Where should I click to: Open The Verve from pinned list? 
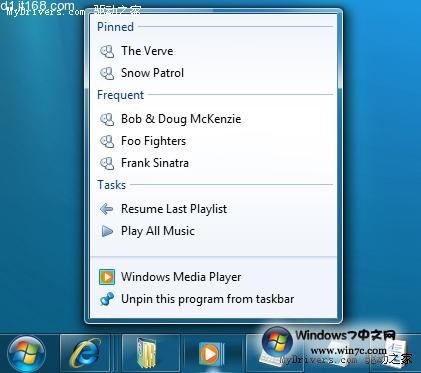point(213,51)
